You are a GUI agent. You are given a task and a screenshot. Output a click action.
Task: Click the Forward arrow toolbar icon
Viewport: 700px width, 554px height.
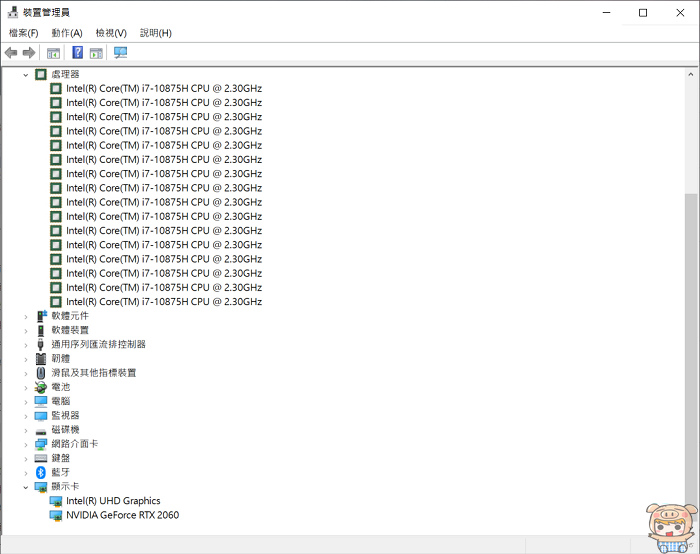29,53
